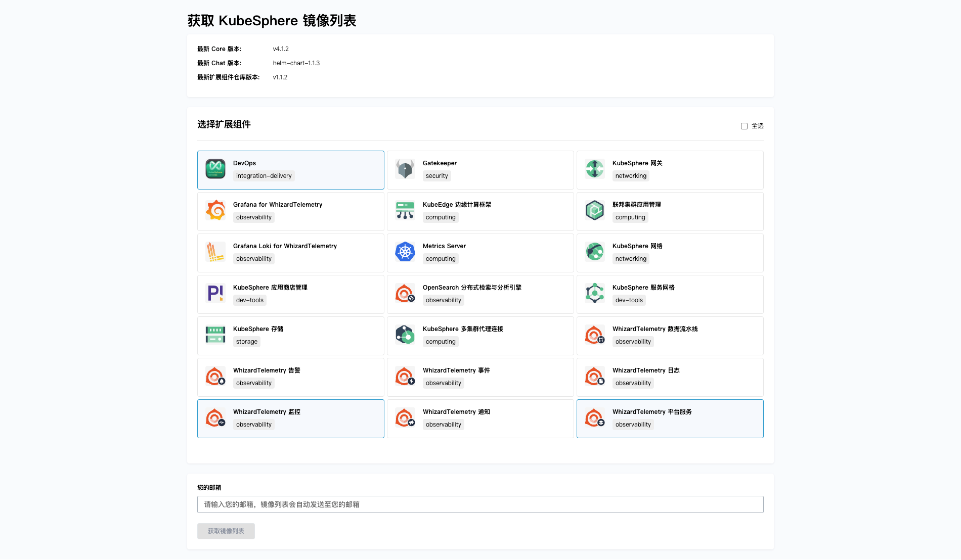Select the WhizardTelemetry 告警 title text
The image size is (961, 560).
[x=267, y=370]
